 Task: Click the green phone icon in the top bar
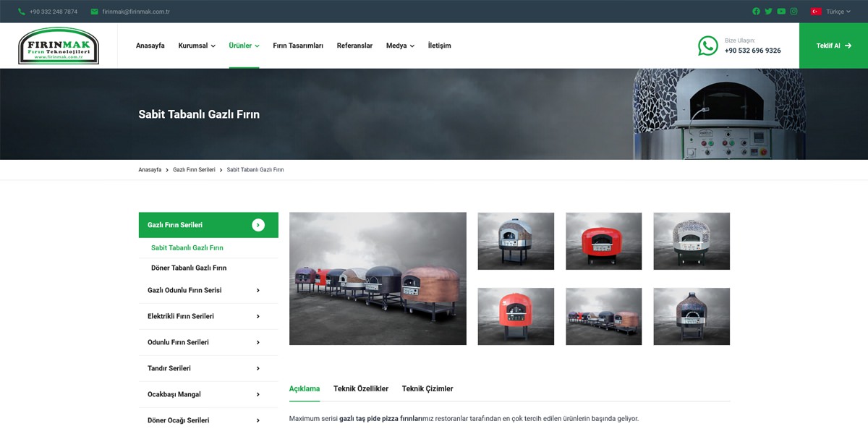pos(22,12)
